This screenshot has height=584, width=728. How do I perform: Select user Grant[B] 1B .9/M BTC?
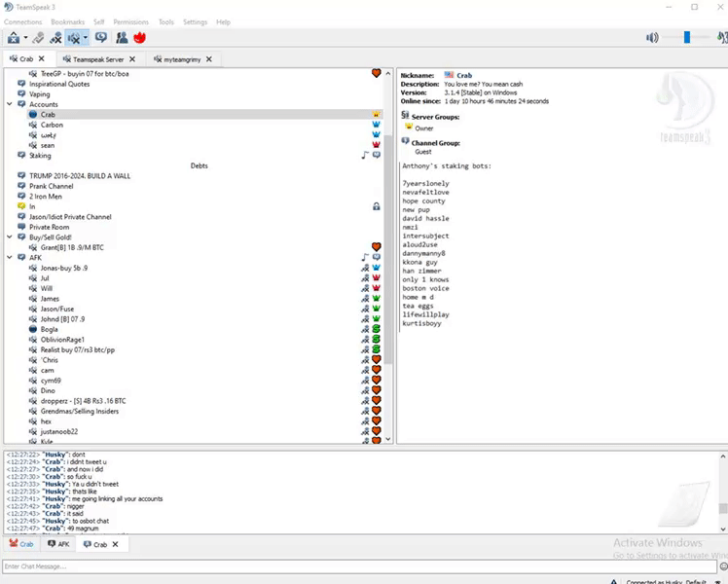pyautogui.click(x=72, y=247)
